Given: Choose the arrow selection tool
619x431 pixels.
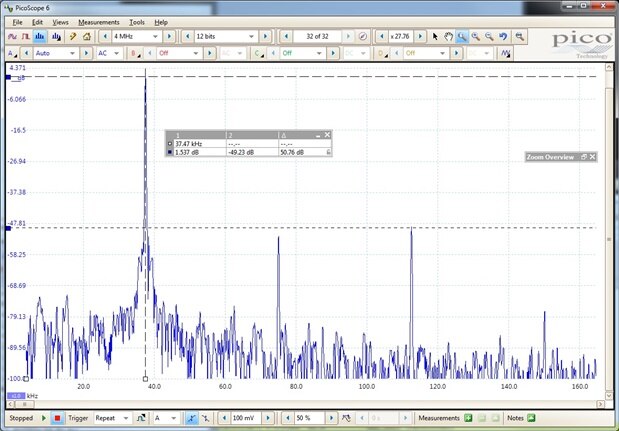Looking at the screenshot, I should point(435,36).
